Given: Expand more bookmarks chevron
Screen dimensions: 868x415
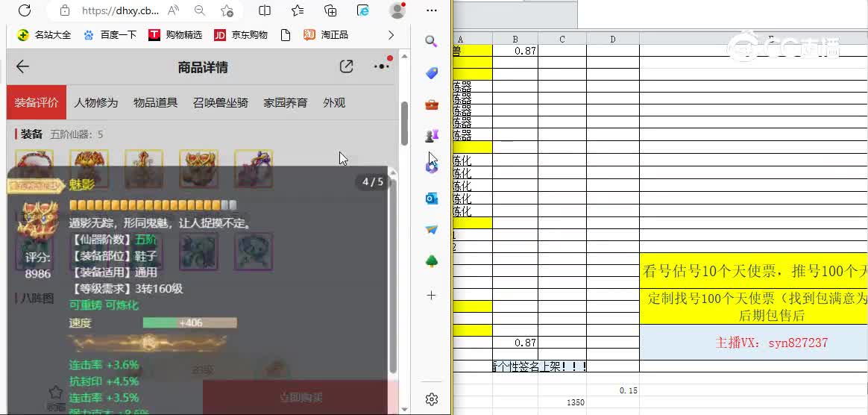Looking at the screenshot, I should pyautogui.click(x=391, y=35).
